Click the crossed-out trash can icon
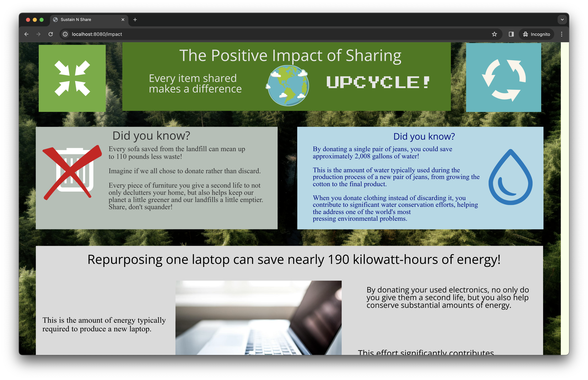588x380 pixels. 72,172
